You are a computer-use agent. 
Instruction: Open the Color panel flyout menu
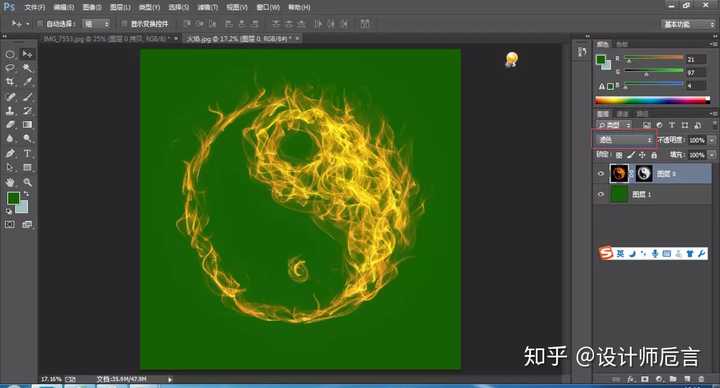coord(714,44)
